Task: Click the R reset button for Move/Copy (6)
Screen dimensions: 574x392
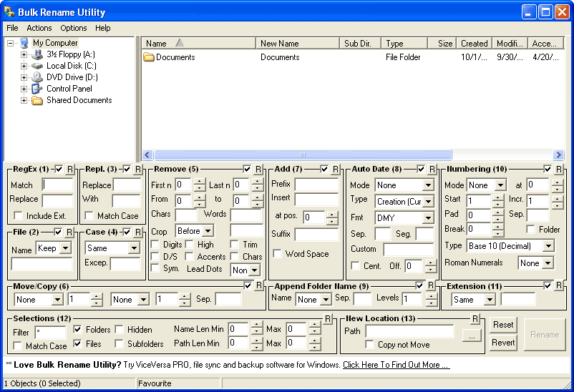Action: click(x=259, y=285)
